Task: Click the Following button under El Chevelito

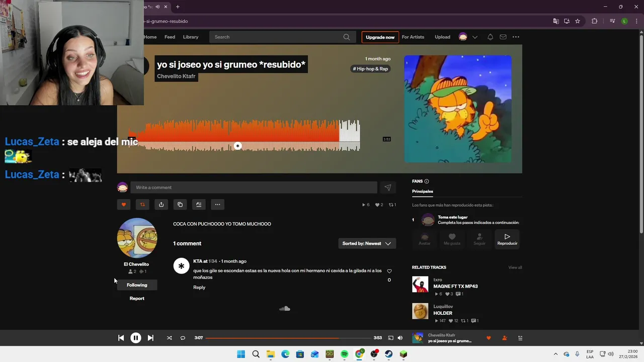Action: click(x=137, y=285)
